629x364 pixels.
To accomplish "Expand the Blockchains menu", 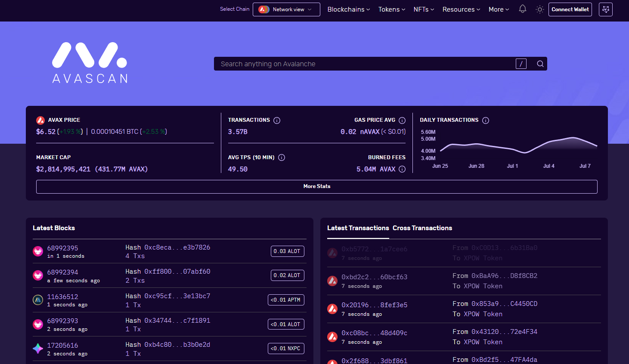I will [x=348, y=9].
